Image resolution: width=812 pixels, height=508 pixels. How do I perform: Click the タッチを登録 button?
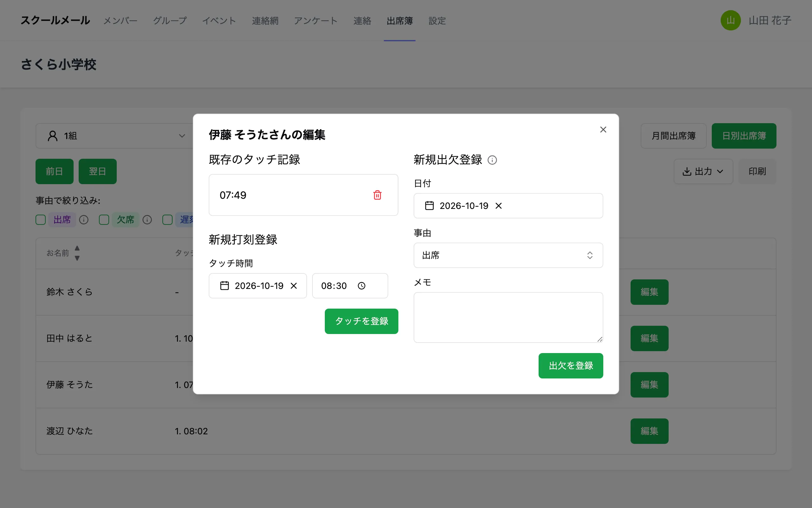[x=361, y=321]
